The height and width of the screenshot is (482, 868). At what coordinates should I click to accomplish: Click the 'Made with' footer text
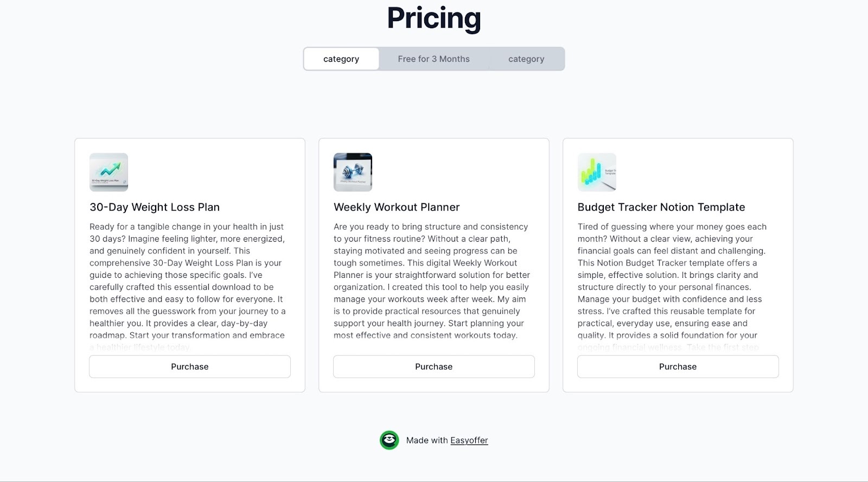point(427,440)
